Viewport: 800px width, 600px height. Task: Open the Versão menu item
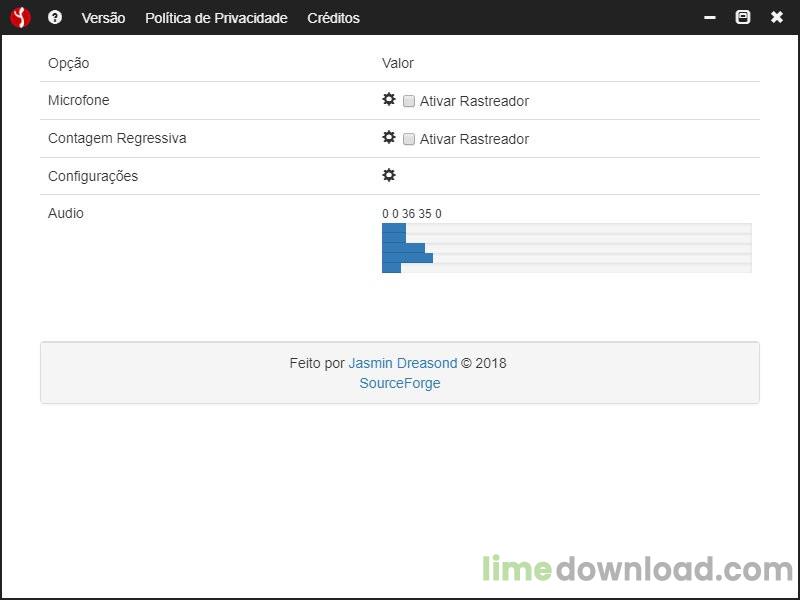pyautogui.click(x=103, y=18)
